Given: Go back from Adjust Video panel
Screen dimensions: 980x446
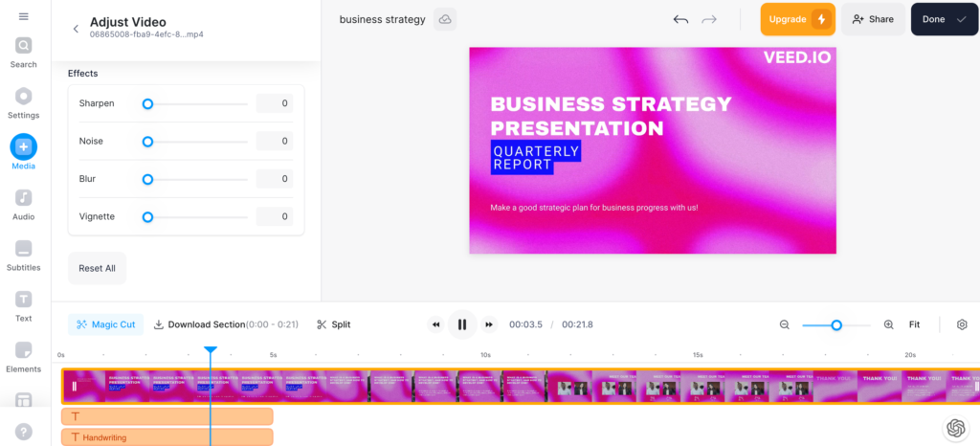Looking at the screenshot, I should [x=76, y=29].
